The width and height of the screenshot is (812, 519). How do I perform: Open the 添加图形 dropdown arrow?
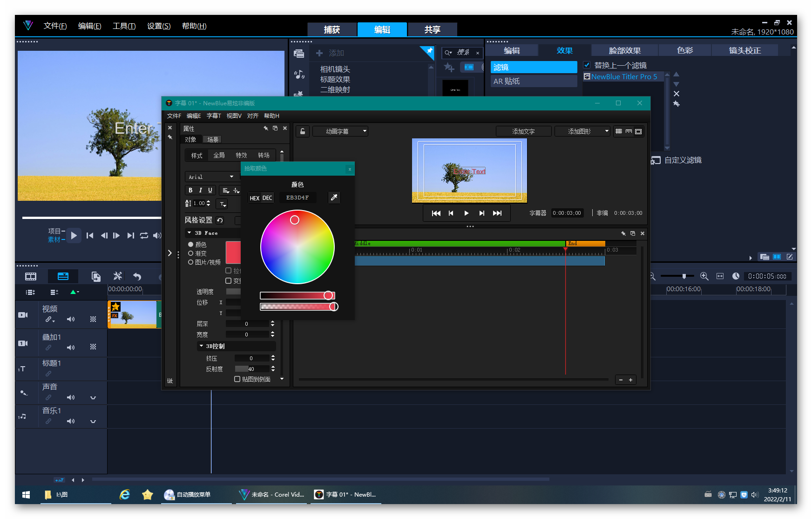point(606,131)
